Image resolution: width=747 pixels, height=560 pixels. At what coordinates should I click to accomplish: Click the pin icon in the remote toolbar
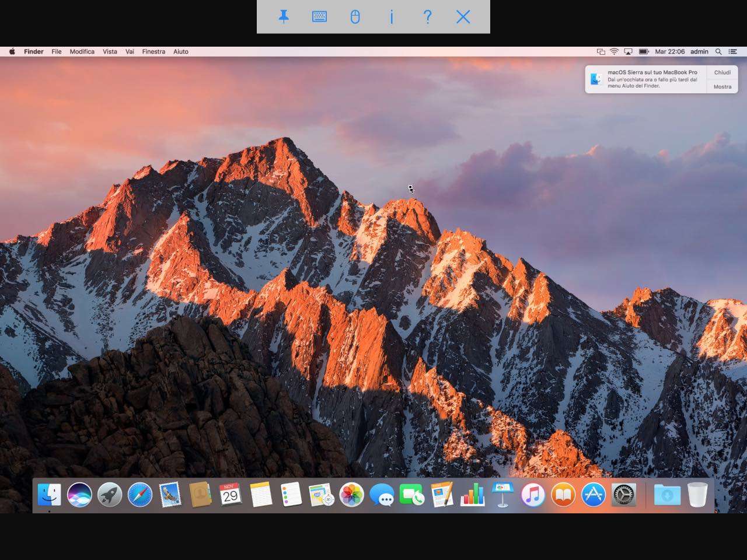coord(284,17)
